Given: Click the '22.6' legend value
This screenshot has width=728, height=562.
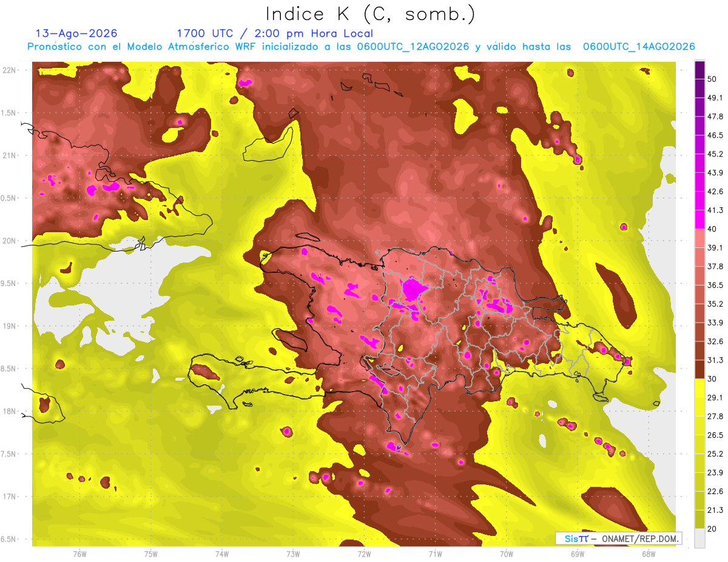Looking at the screenshot, I should point(715,491).
